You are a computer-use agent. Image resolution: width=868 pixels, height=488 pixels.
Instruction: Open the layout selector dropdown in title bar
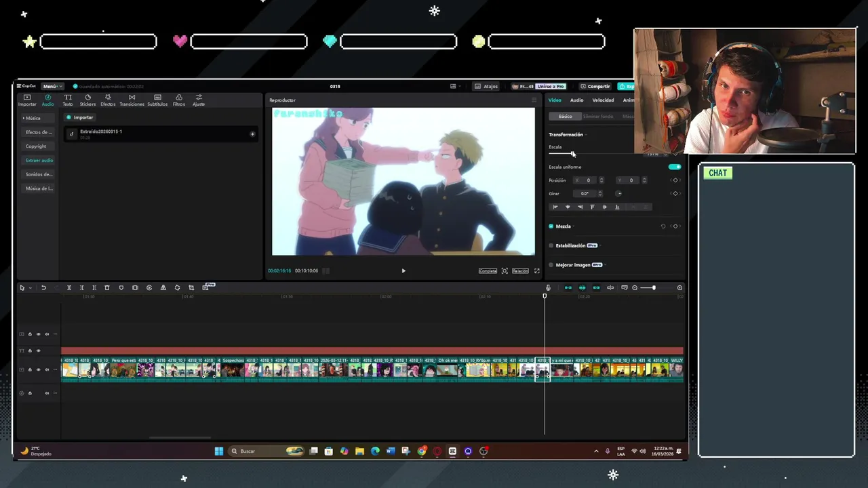454,87
